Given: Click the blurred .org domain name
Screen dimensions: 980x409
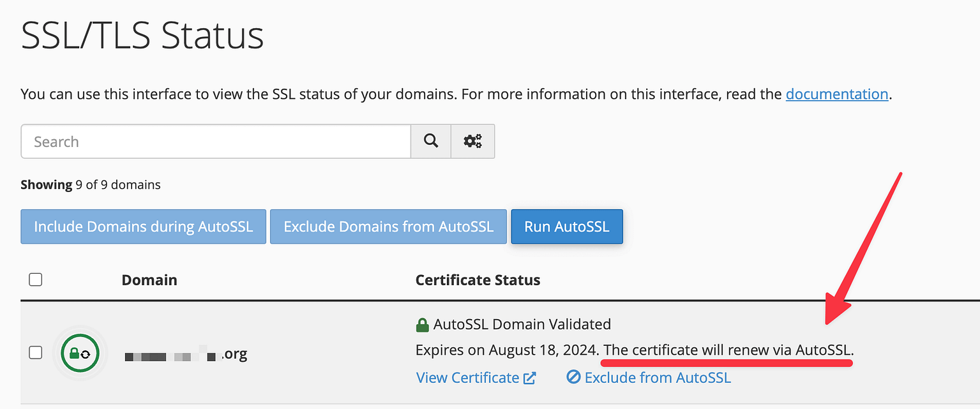Looking at the screenshot, I should pos(185,353).
